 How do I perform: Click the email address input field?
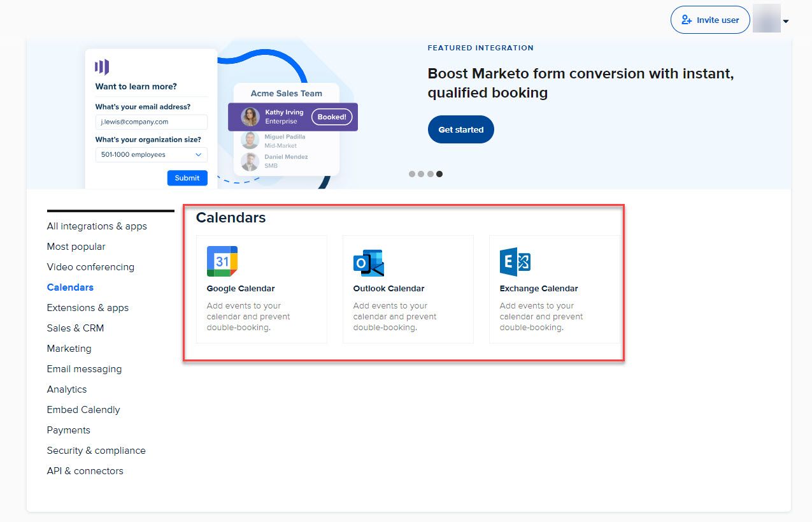[152, 122]
